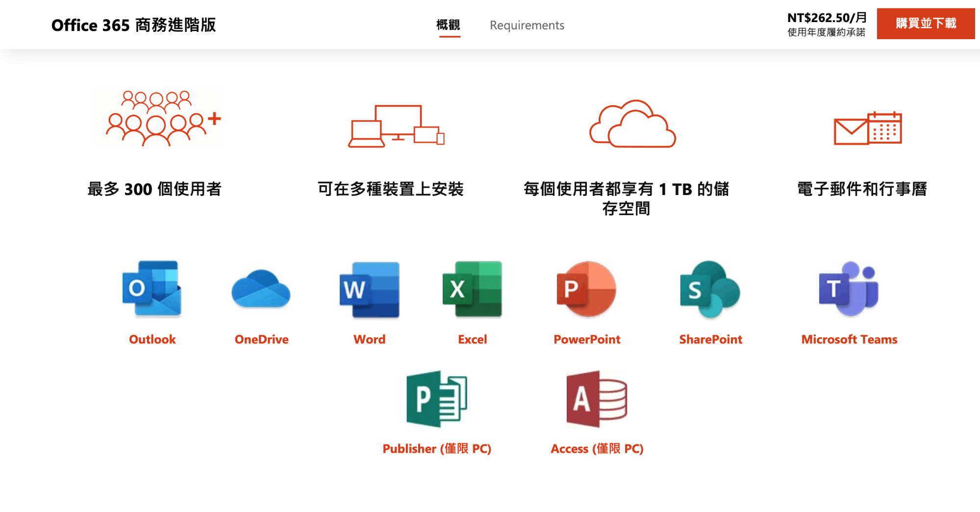The width and height of the screenshot is (980, 512).
Task: Click the email and calendar icon
Action: (868, 128)
